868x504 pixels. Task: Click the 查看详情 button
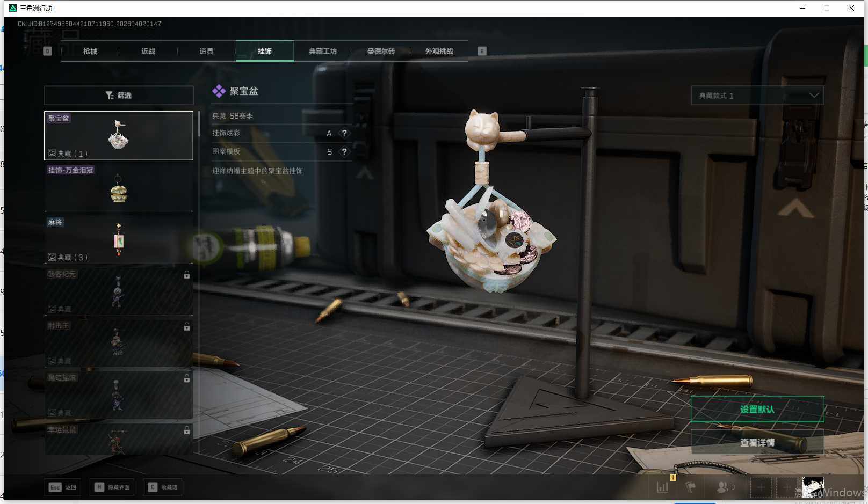coord(757,443)
